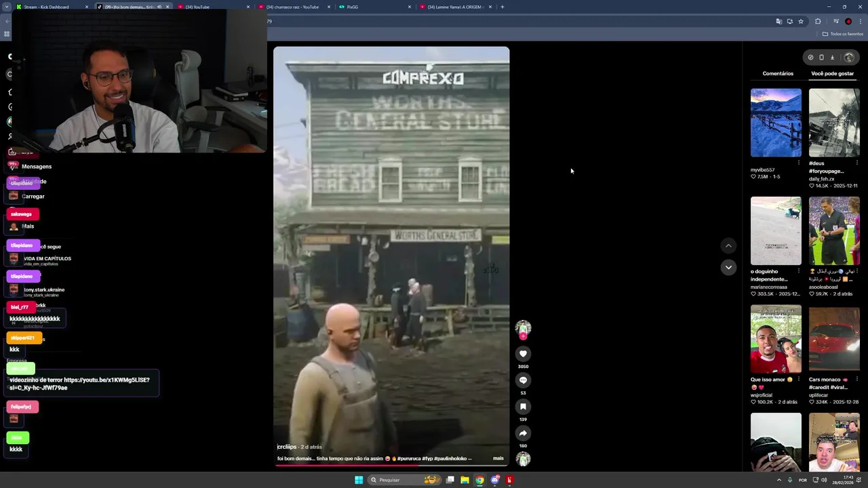The width and height of the screenshot is (868, 488).
Task: Open options for Que isso amor video
Action: point(798,380)
